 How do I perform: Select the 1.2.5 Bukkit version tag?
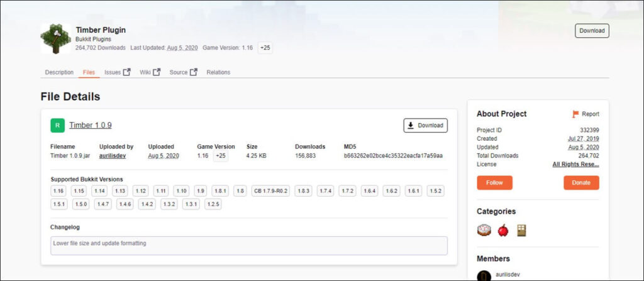coord(213,204)
